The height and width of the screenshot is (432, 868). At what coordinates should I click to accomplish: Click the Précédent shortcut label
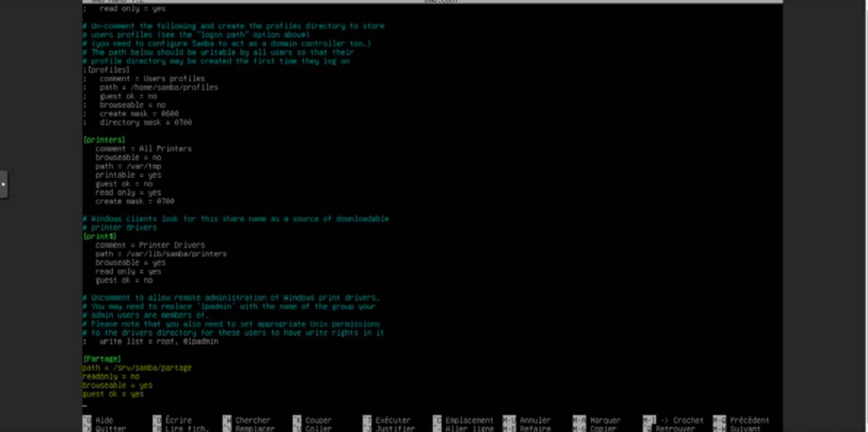coord(749,420)
